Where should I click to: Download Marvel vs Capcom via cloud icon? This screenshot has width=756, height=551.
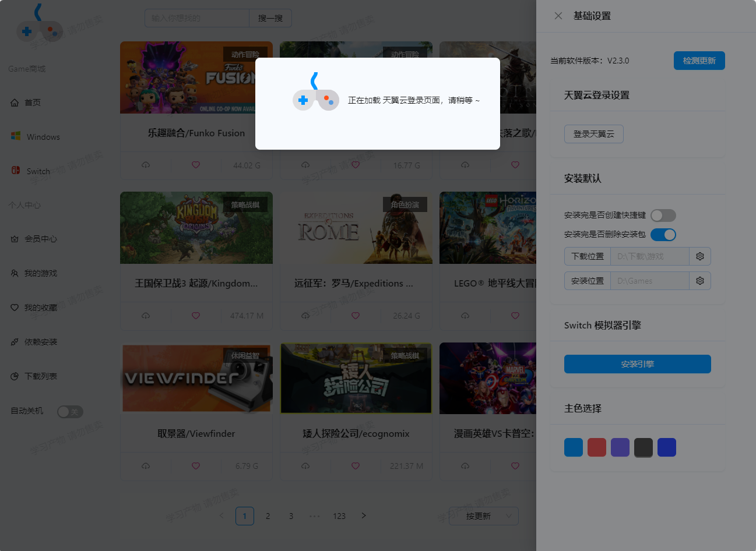point(465,466)
